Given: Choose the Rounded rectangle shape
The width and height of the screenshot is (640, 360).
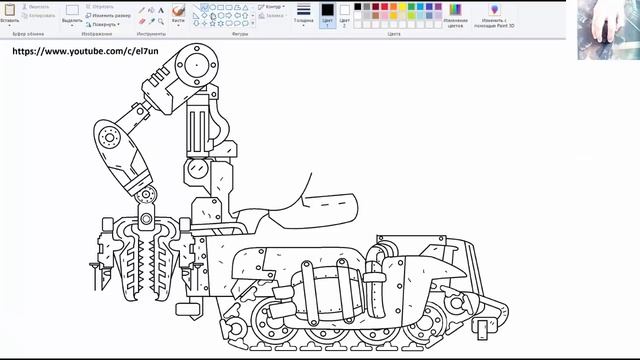Looking at the screenshot, I should coord(229,7).
